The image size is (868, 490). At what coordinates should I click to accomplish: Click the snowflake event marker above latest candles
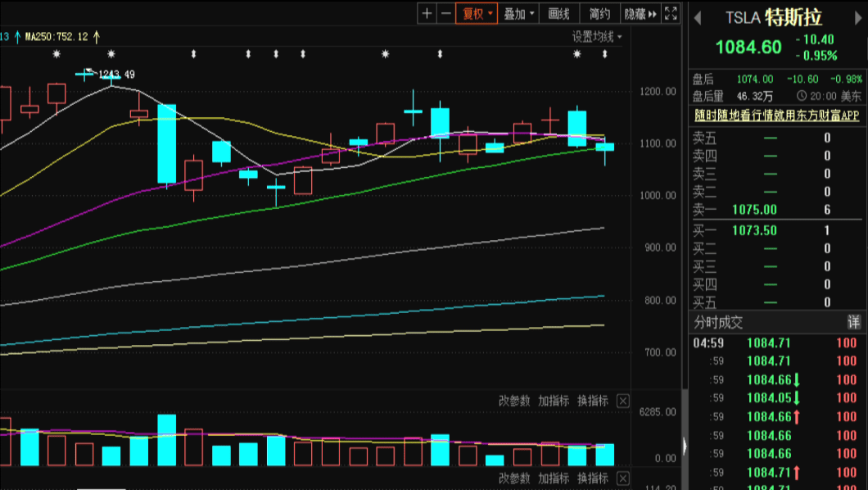pos(577,54)
